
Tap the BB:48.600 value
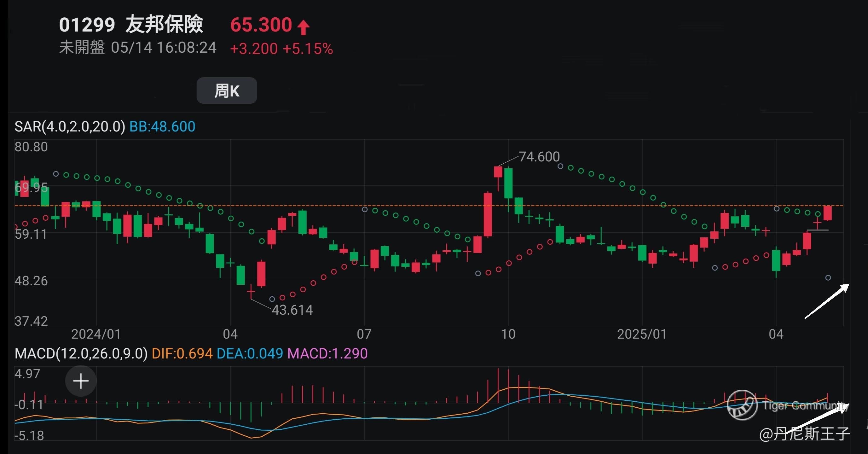click(162, 127)
